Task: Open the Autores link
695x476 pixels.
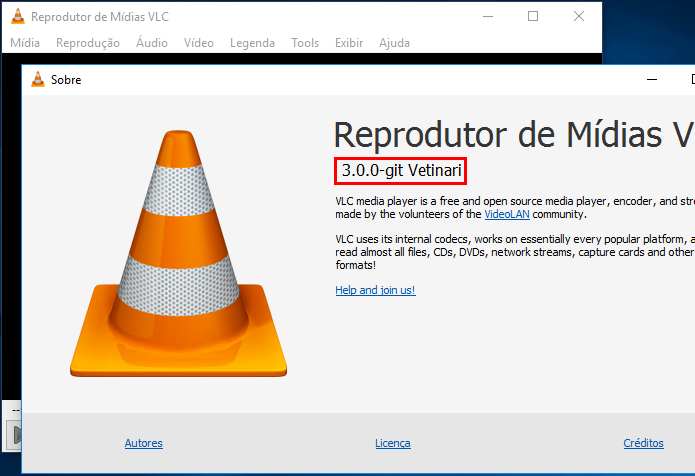Action: pos(144,443)
